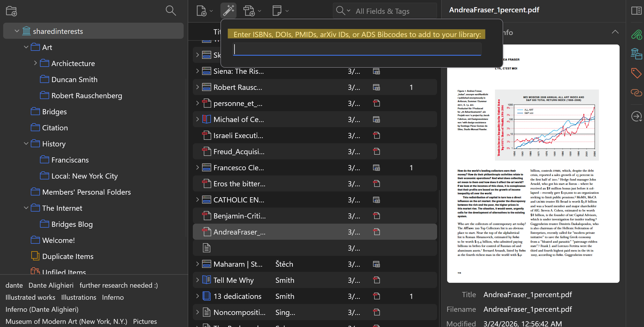Viewport: 644px width, 327px height.
Task: Open the Add Attachment toolbar menu
Action: 252,11
